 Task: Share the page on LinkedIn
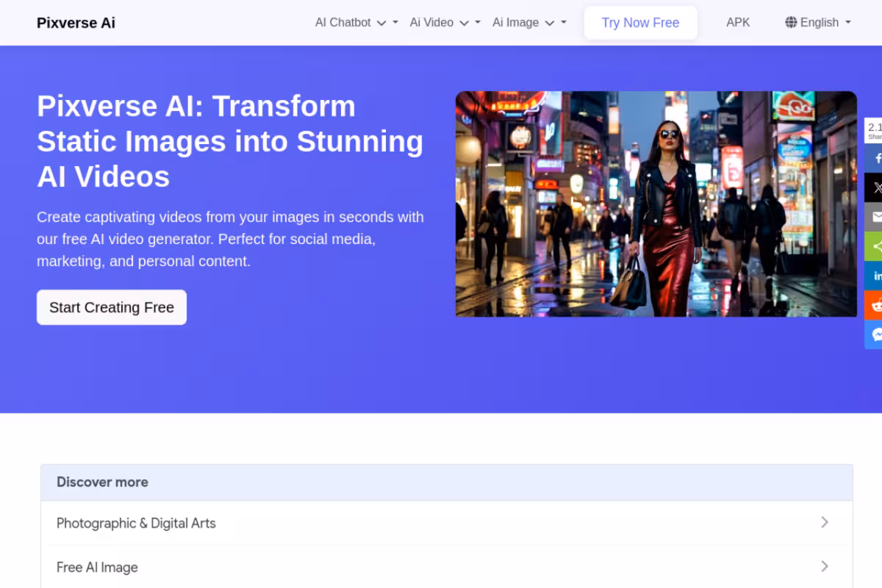pyautogui.click(x=873, y=276)
